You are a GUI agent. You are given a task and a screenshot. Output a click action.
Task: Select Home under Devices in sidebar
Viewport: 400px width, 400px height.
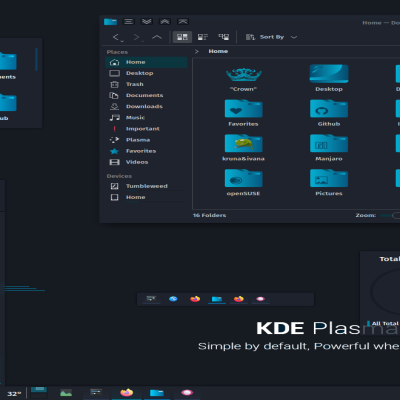coord(146,197)
